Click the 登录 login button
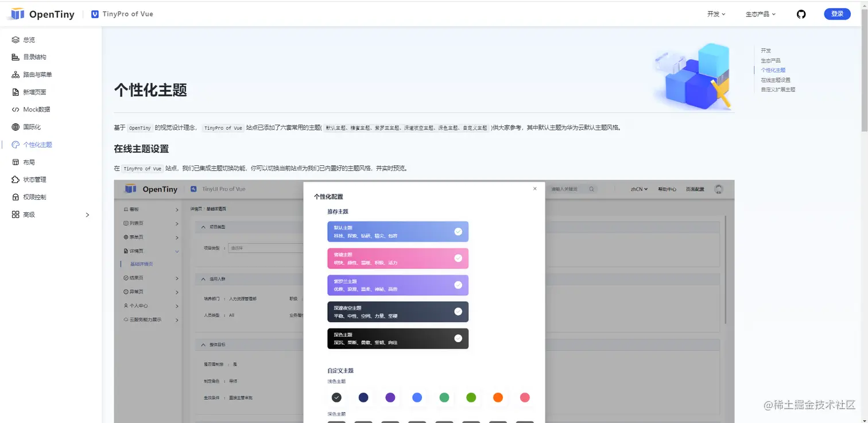The image size is (868, 423). [837, 14]
